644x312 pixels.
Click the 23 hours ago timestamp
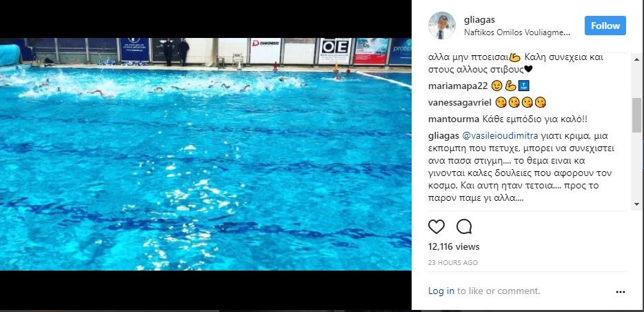452,262
